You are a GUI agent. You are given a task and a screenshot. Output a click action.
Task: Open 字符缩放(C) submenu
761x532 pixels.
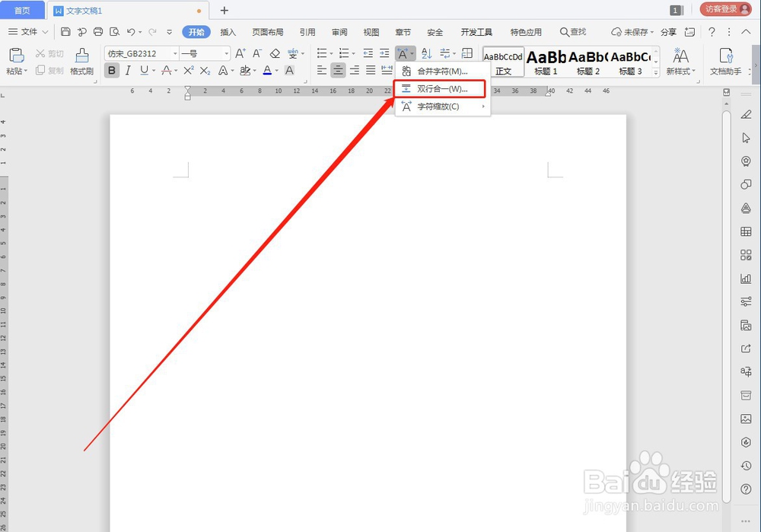[443, 107]
